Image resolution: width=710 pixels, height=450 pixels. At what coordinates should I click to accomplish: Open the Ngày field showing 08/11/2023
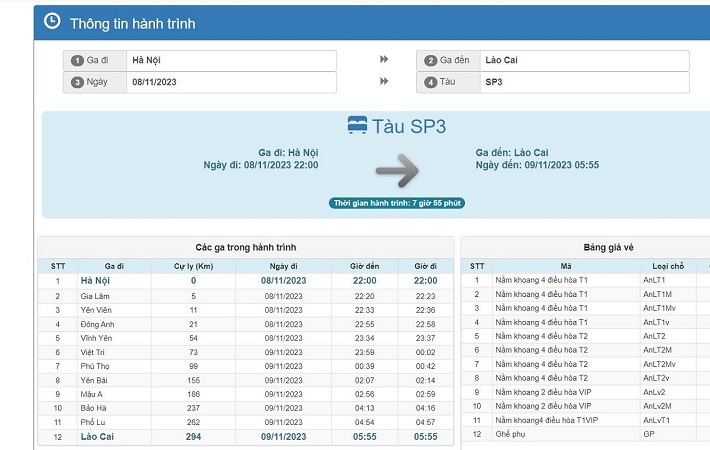(x=230, y=82)
